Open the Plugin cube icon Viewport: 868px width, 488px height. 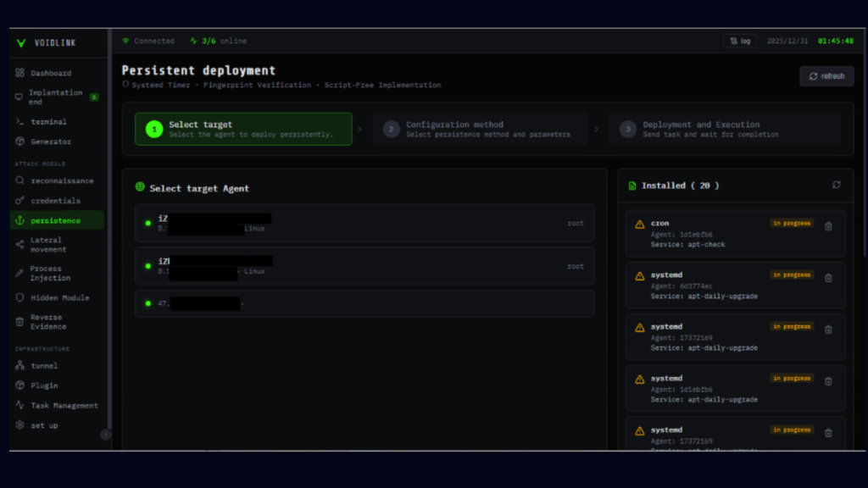pos(19,385)
